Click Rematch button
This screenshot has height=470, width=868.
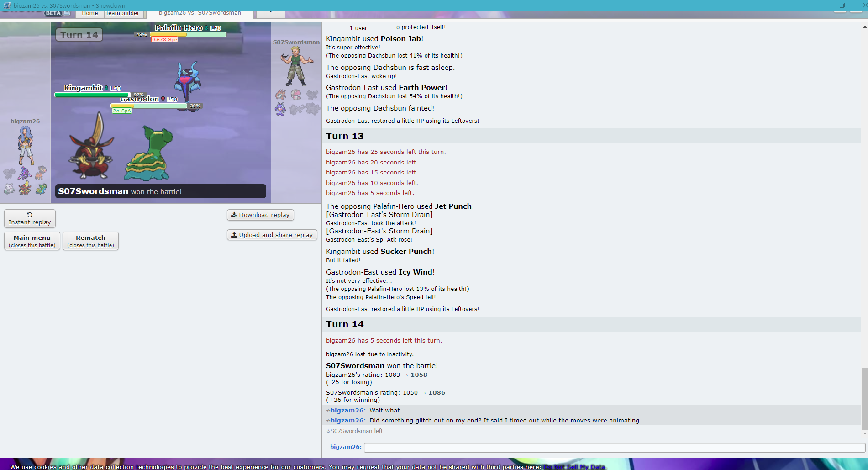click(90, 241)
